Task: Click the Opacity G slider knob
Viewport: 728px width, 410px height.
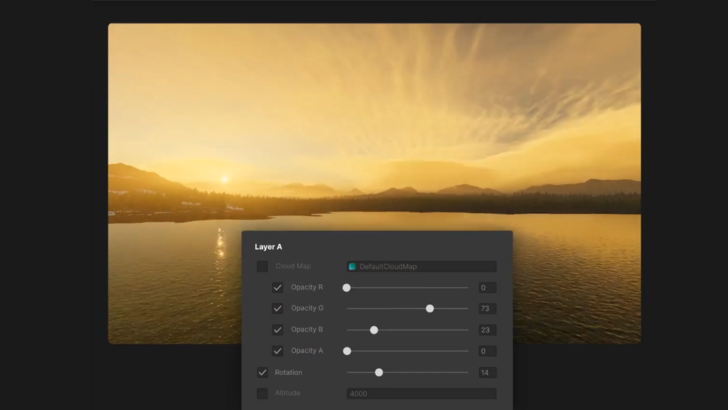Action: tap(430, 309)
